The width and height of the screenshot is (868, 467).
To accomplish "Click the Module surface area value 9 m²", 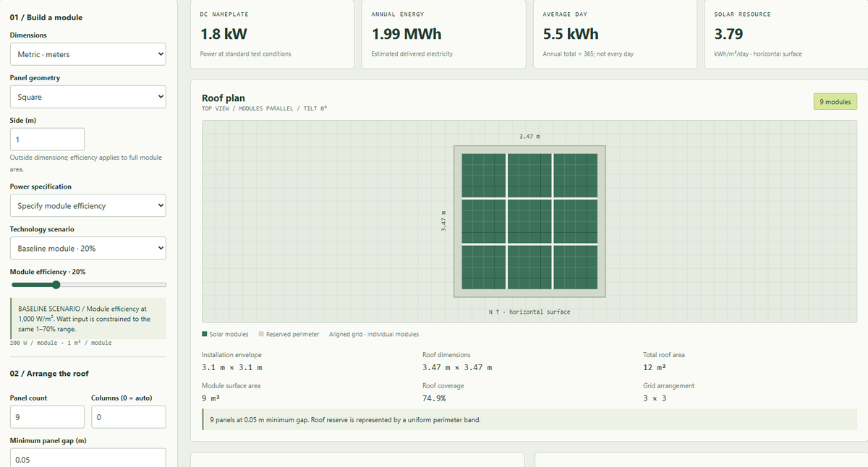I will coord(210,398).
